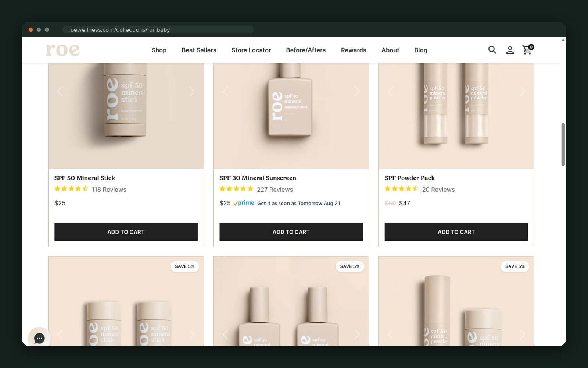This screenshot has width=588, height=368.
Task: Open the search magnifier icon
Action: (492, 50)
